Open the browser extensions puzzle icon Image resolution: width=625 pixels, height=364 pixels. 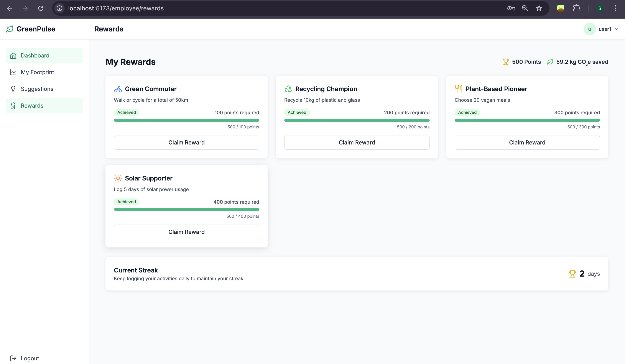(x=577, y=8)
